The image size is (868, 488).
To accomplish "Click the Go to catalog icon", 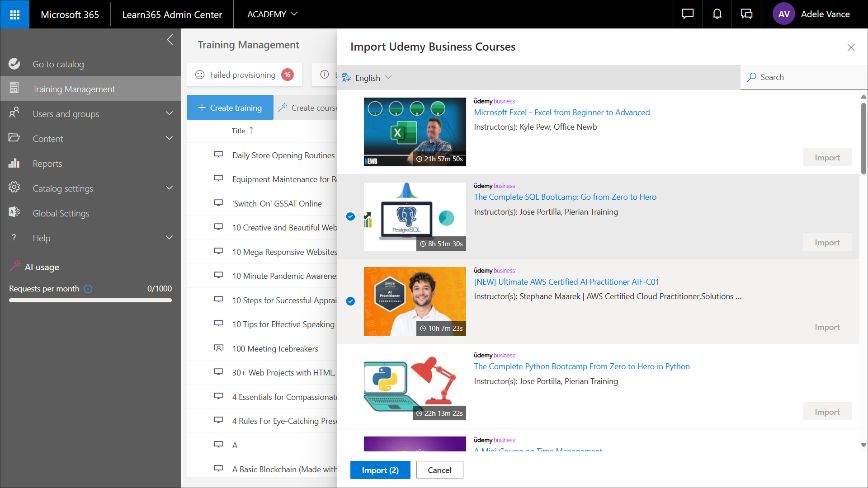I will point(14,64).
